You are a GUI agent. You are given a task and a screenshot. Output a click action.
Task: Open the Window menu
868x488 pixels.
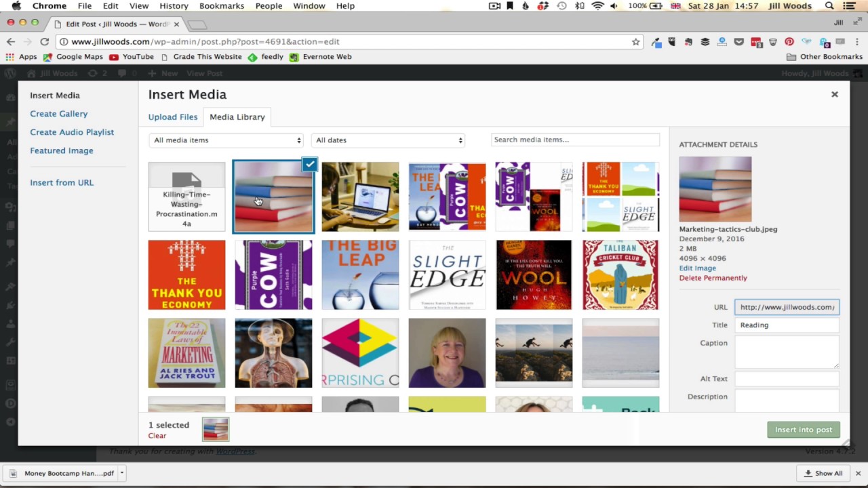point(309,6)
